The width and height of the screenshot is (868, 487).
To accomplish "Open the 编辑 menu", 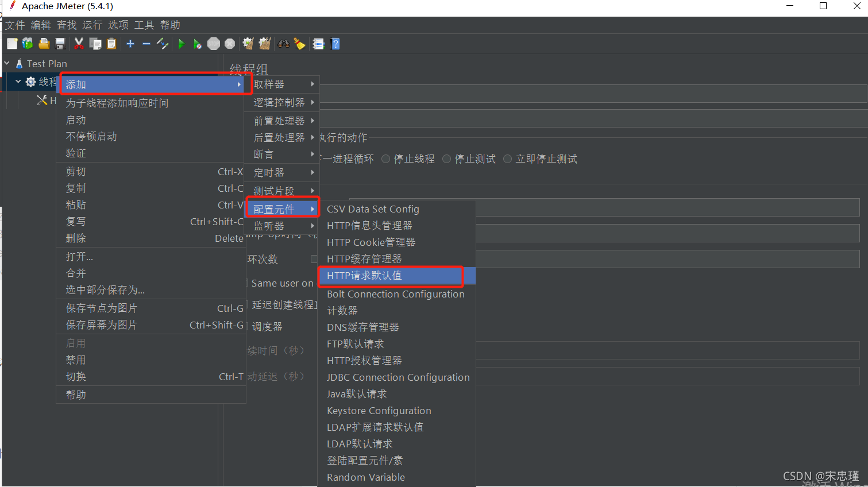I will pyautogui.click(x=41, y=25).
